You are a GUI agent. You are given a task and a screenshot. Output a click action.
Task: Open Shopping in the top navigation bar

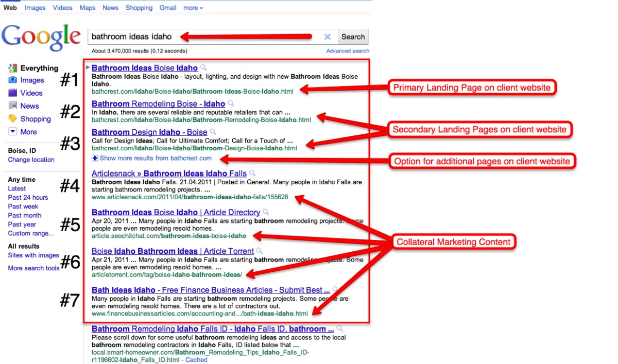tap(139, 8)
